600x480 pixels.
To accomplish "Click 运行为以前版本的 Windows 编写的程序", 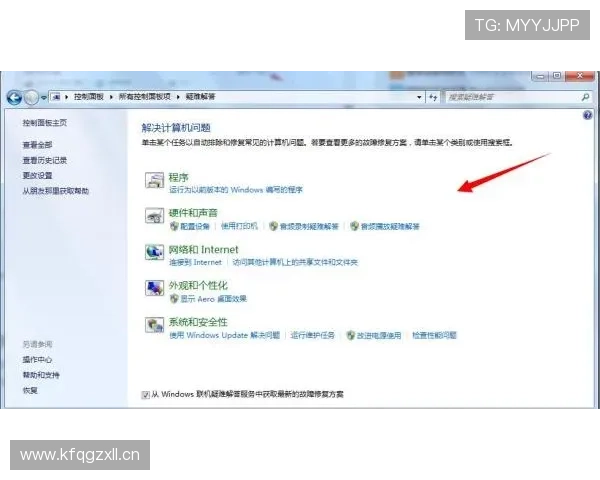I will tap(236, 190).
